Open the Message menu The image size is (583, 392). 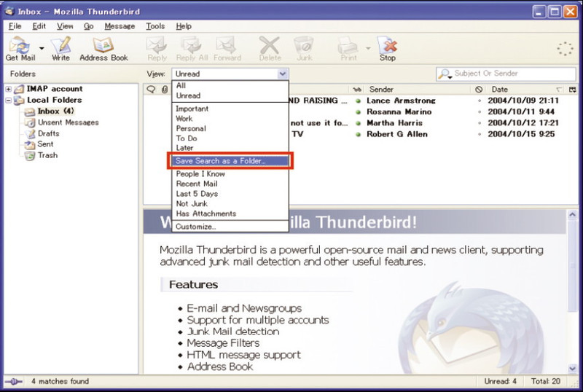120,26
